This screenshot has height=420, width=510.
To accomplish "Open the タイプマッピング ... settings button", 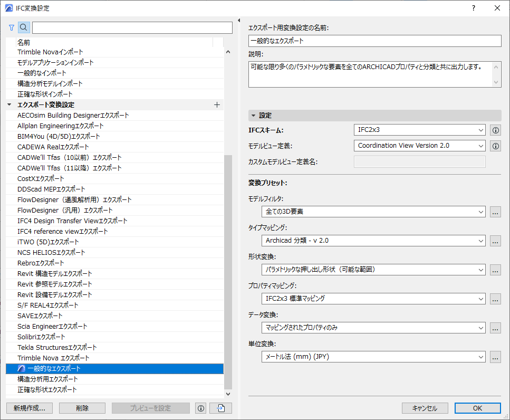I will [x=495, y=241].
